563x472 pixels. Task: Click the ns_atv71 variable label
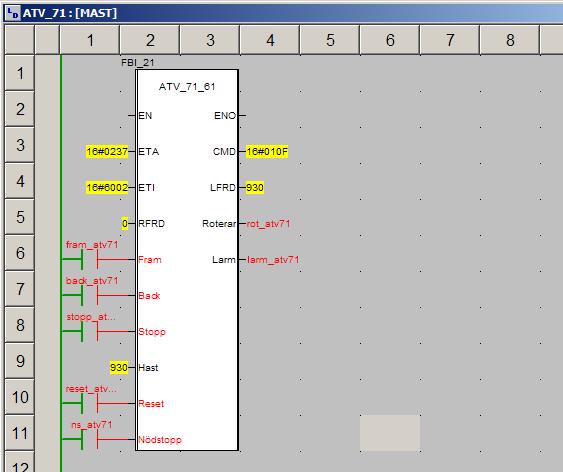coord(92,425)
